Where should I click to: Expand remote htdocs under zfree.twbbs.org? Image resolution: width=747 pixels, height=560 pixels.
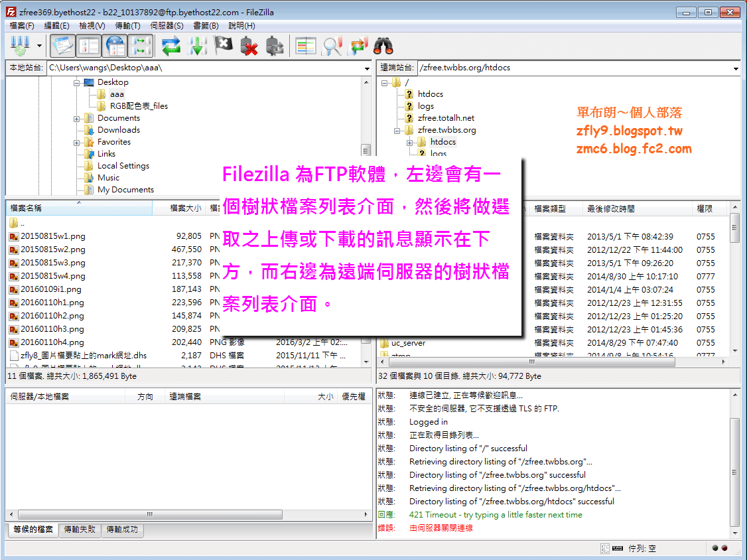coord(409,143)
